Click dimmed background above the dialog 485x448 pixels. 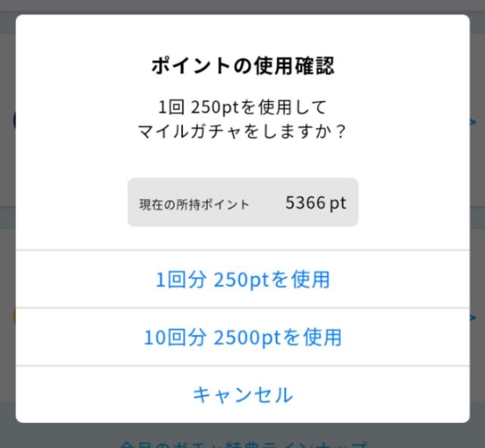click(x=243, y=6)
